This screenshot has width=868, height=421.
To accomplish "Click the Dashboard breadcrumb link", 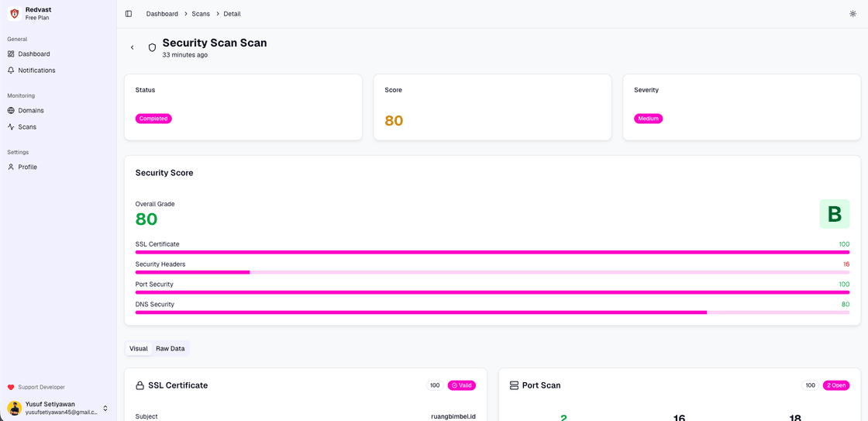I will point(162,14).
